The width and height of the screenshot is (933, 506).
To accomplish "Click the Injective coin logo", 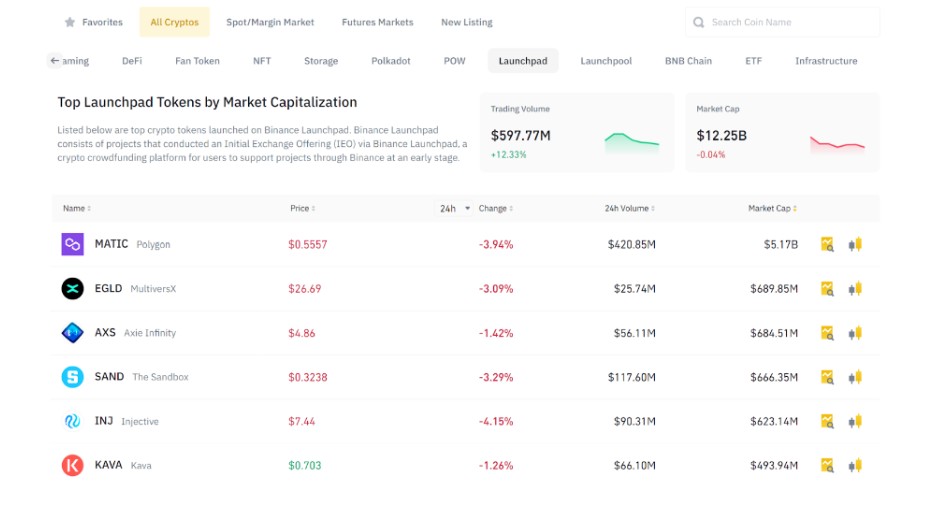I will tap(73, 421).
